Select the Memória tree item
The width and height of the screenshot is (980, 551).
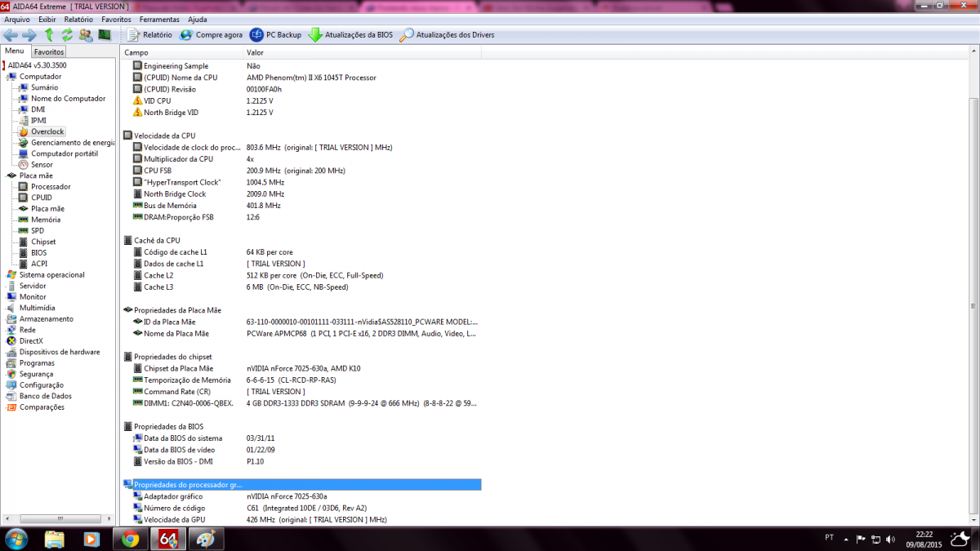click(x=46, y=220)
